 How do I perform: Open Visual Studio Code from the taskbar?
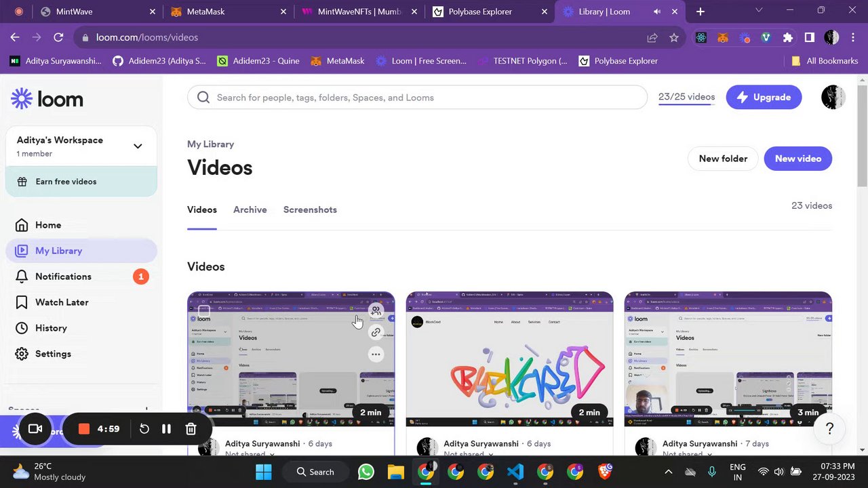[515, 472]
